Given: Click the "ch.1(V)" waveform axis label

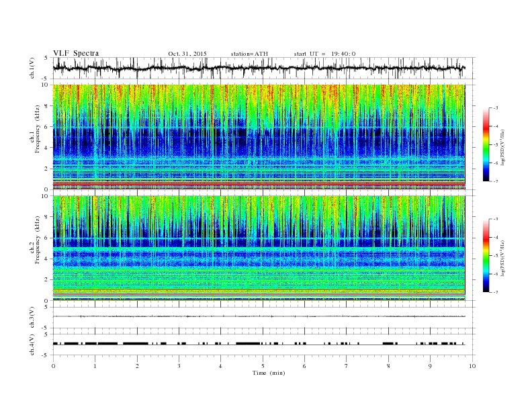Looking at the screenshot, I should [x=32, y=68].
